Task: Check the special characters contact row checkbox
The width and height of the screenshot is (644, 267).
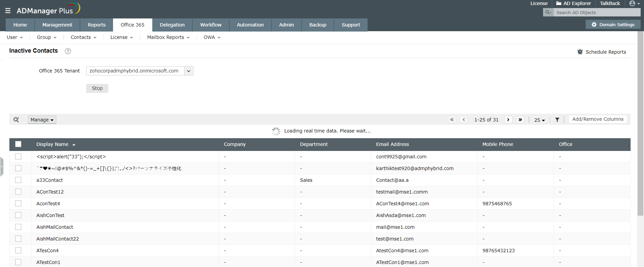Action: point(18,168)
